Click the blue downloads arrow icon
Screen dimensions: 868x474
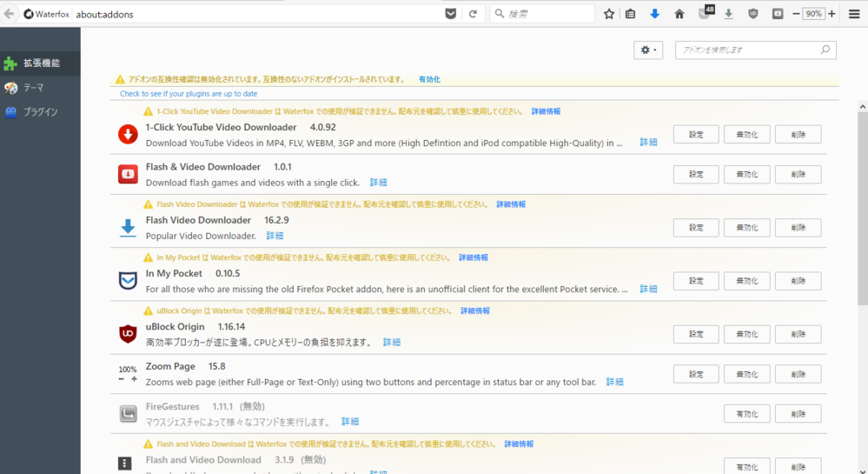[655, 14]
